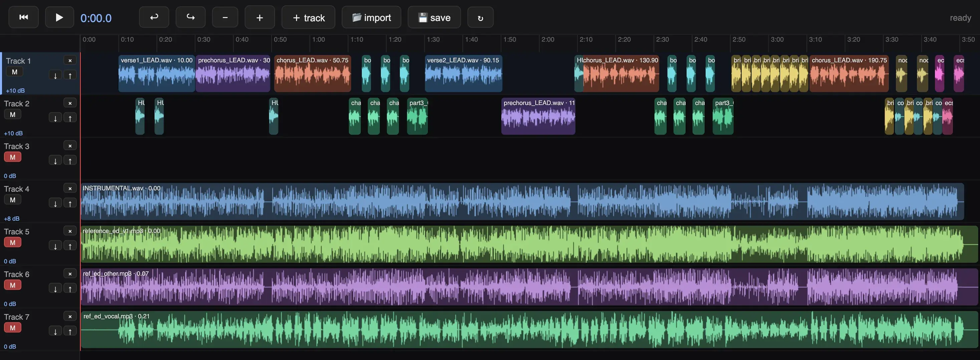Open the import dialog
The height and width of the screenshot is (360, 980).
pos(371,17)
